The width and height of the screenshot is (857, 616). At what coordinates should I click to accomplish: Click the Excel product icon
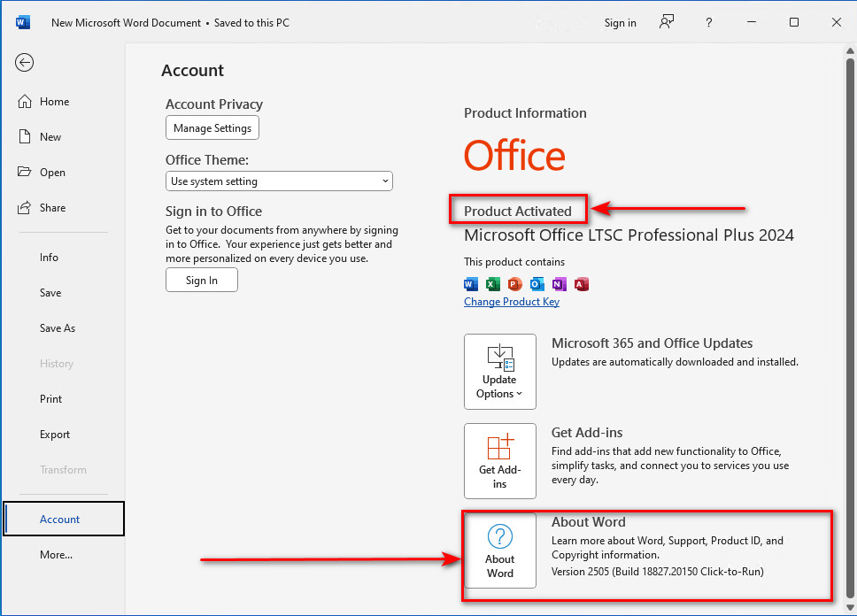(493, 284)
